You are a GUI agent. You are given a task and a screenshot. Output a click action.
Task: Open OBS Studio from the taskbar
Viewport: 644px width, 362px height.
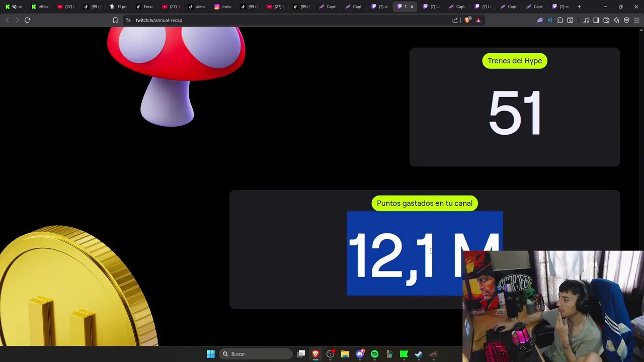330,354
